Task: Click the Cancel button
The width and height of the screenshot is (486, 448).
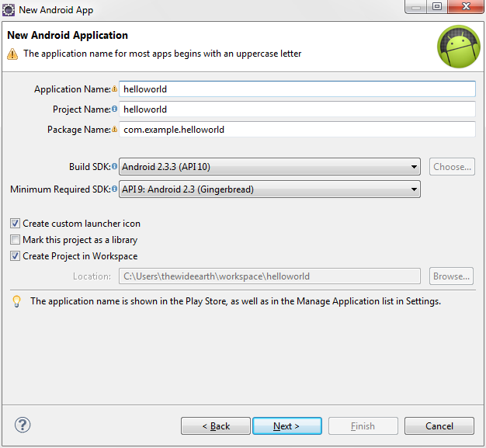Action: coord(439,426)
